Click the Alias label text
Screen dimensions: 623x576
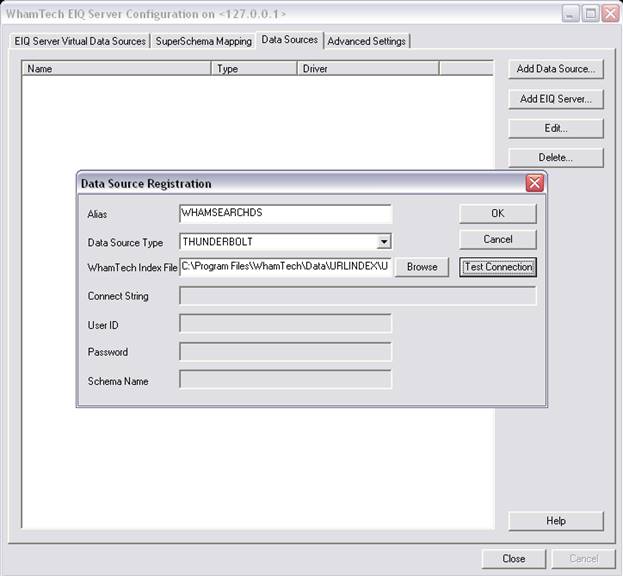pos(97,215)
